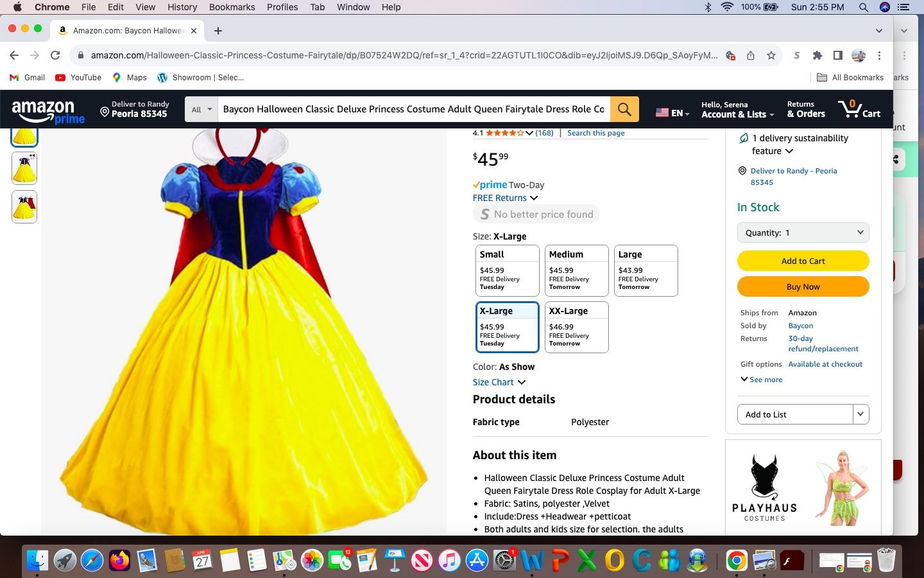Click the Add to List button

point(795,414)
